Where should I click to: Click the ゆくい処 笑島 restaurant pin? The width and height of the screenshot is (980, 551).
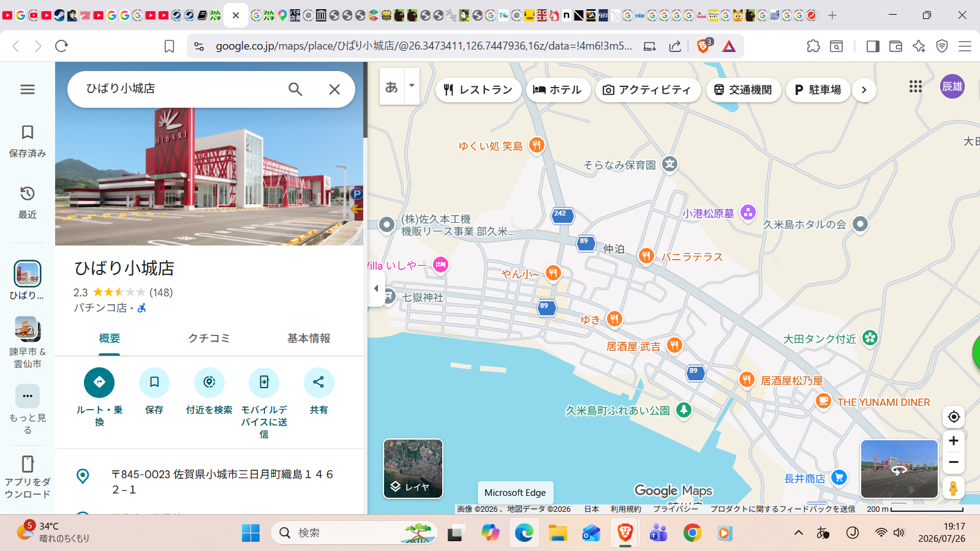pyautogui.click(x=537, y=145)
